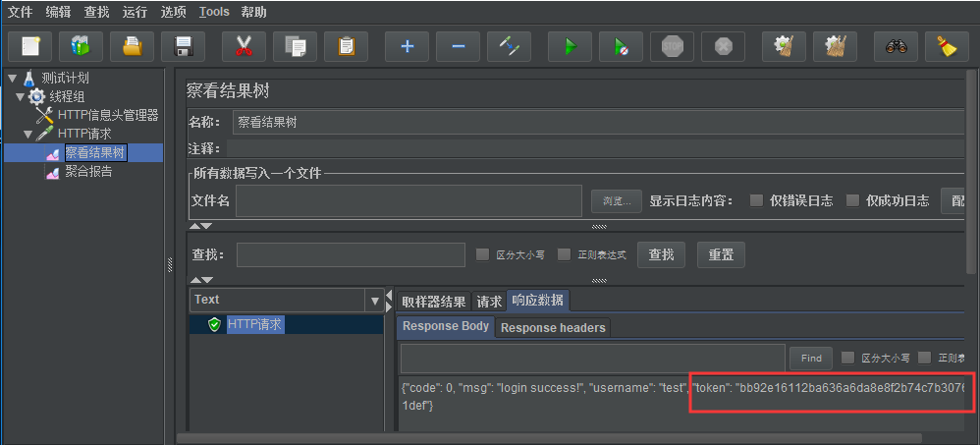980x445 pixels.
Task: Select 聚合报告 in the tree
Action: click(88, 172)
